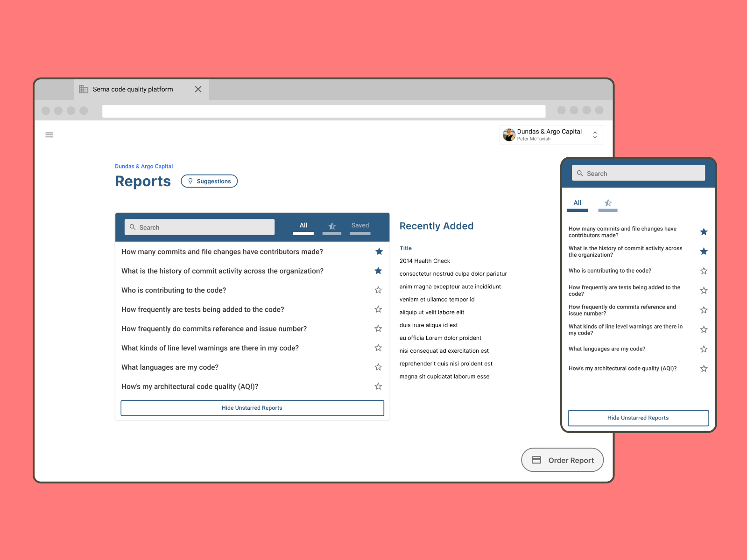Viewport: 747px width, 560px height.
Task: Click the Search field in desktop reports panel
Action: (x=199, y=227)
